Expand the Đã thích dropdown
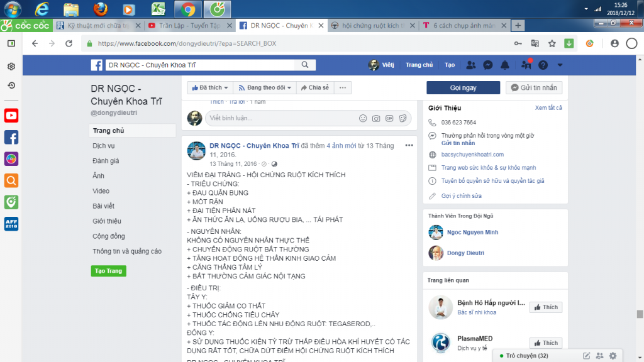The image size is (644, 362). click(x=210, y=87)
